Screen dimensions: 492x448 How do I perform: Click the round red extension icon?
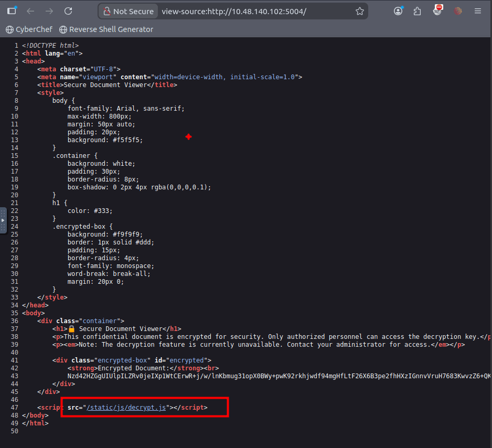click(457, 11)
